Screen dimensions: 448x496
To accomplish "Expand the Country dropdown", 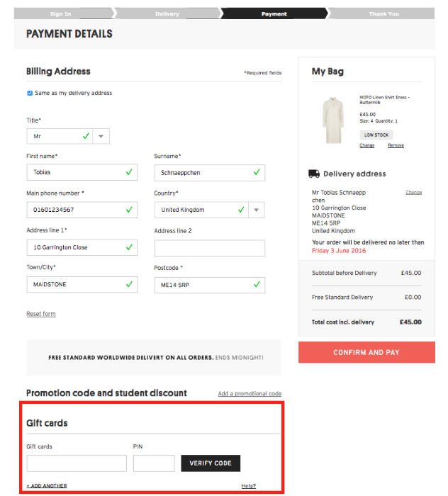I will pos(257,210).
